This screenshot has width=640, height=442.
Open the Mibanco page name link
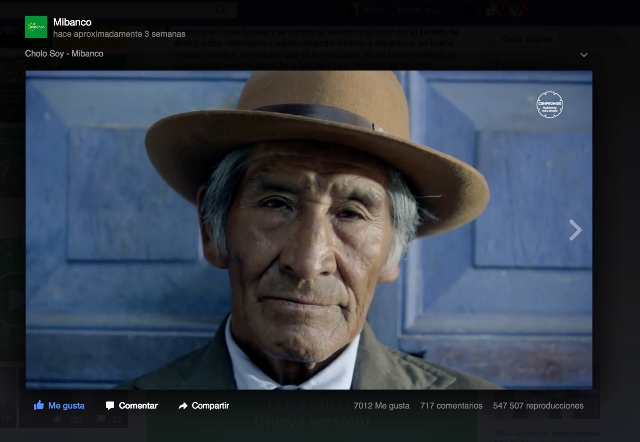(x=72, y=21)
